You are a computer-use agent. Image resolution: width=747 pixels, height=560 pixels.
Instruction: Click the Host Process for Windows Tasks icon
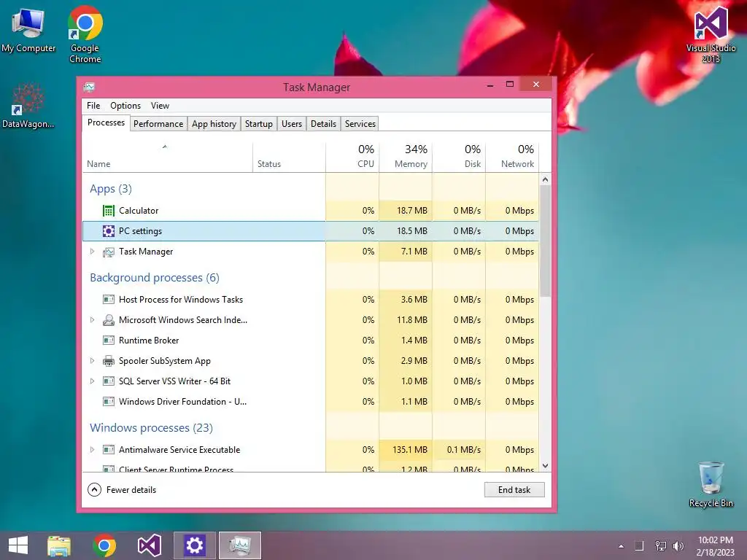(x=109, y=300)
